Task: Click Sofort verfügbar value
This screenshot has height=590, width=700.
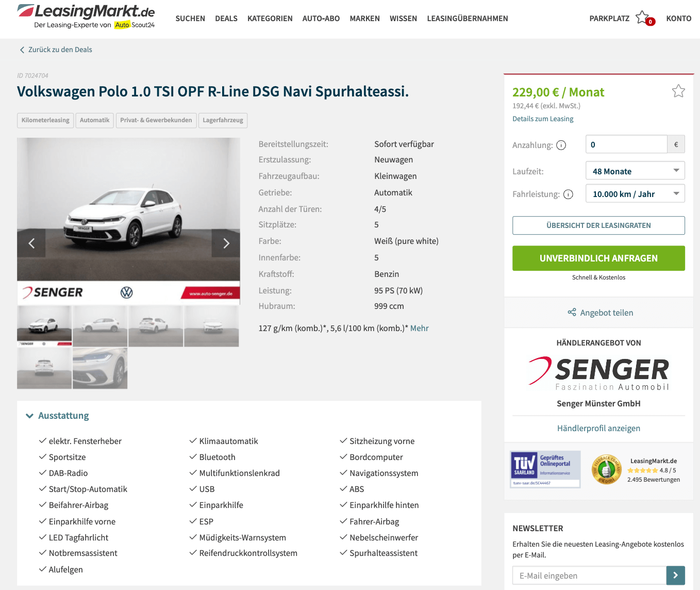Action: pyautogui.click(x=404, y=144)
